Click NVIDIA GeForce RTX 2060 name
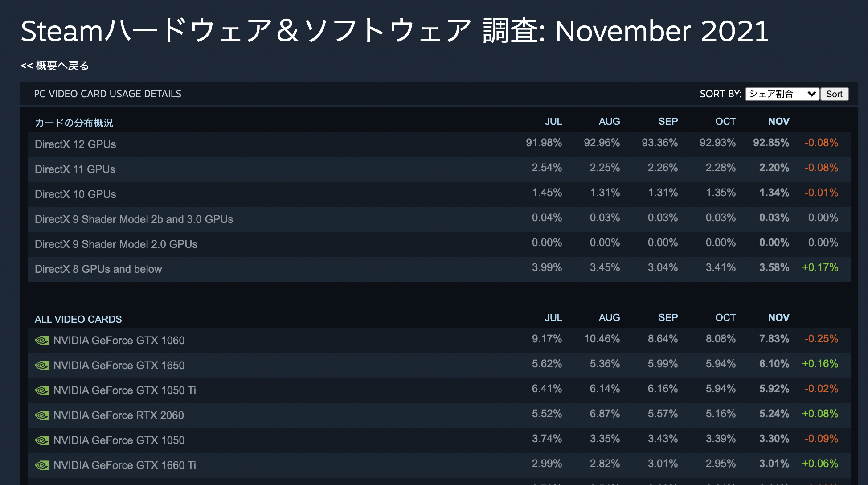The width and height of the screenshot is (868, 485). (x=119, y=415)
